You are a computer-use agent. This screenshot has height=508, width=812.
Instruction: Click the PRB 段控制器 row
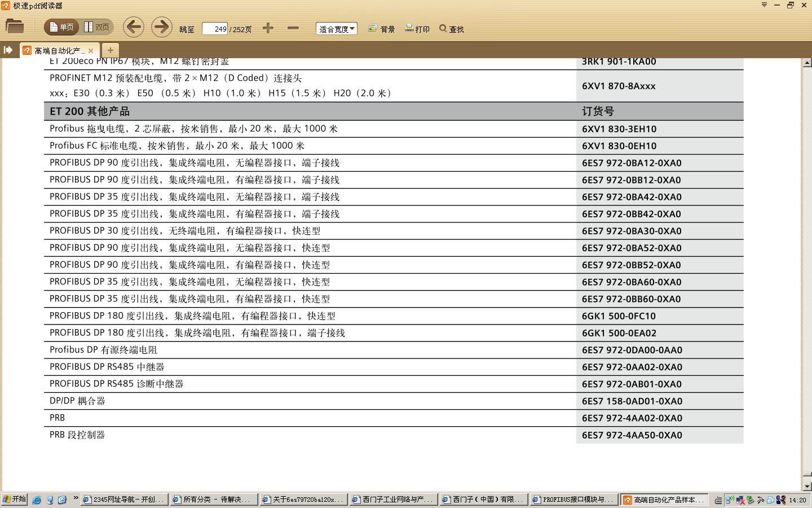click(x=77, y=435)
